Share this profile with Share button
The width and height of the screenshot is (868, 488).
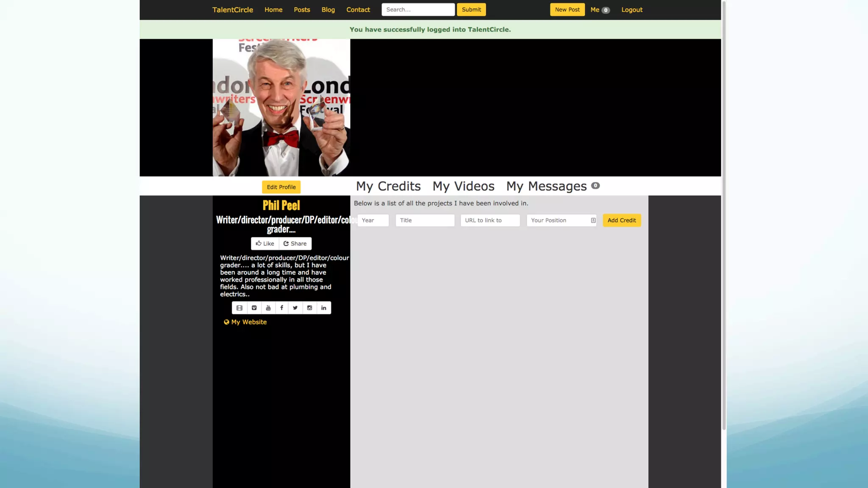tap(295, 244)
